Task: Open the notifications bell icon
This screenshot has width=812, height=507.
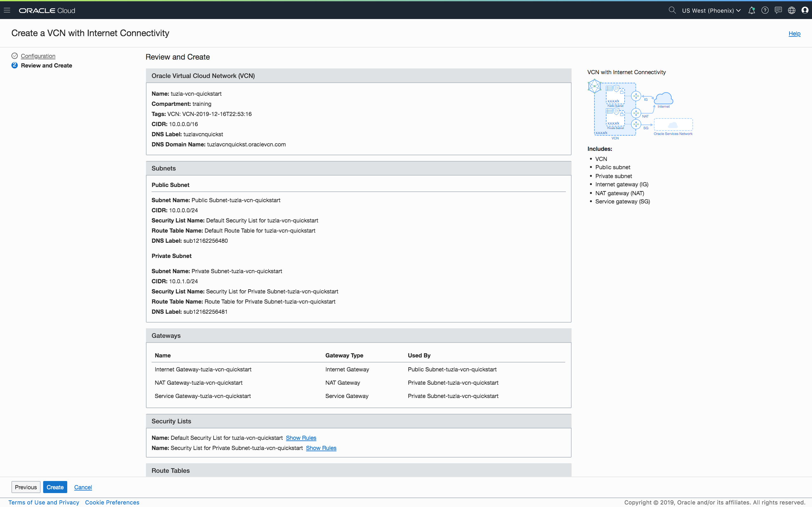Action: point(752,10)
